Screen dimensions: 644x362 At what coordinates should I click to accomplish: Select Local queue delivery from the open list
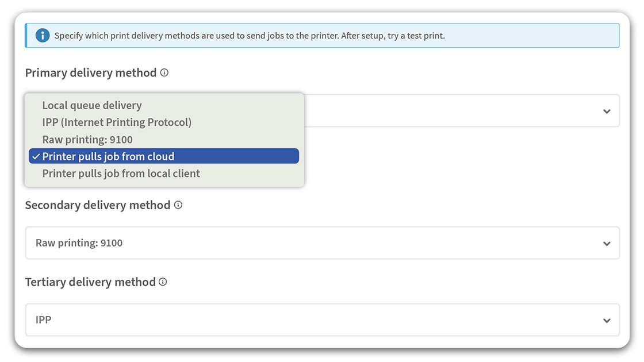coord(92,105)
